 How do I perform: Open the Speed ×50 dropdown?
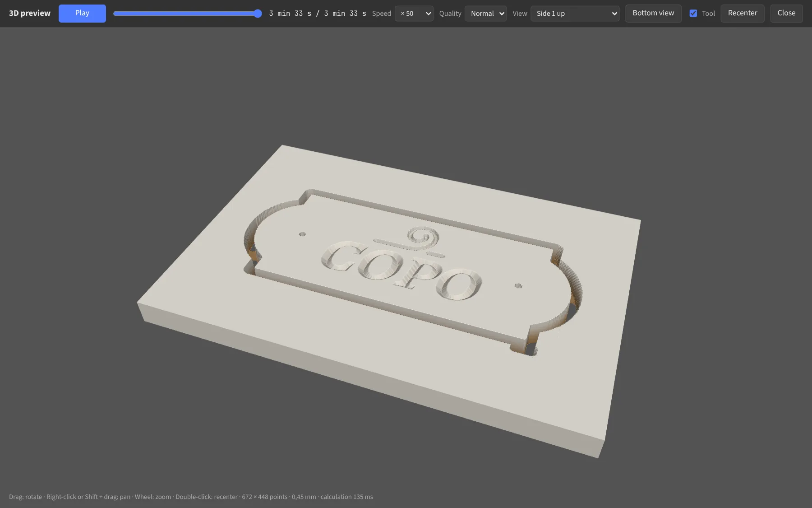414,14
